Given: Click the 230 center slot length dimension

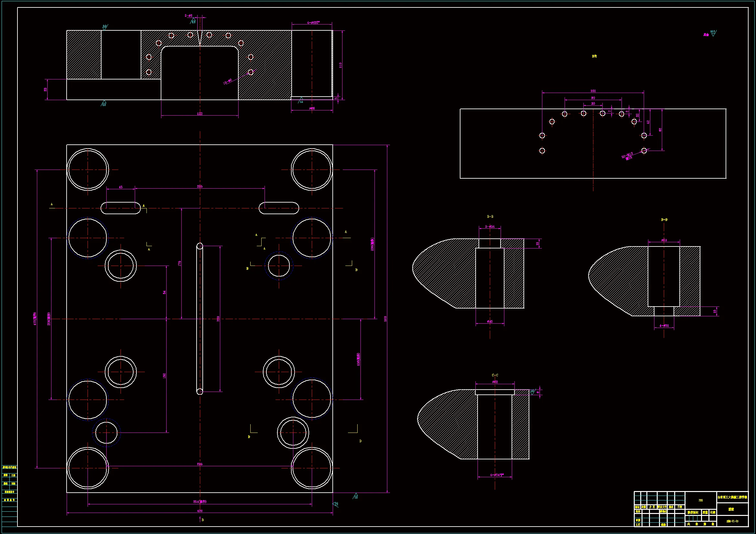Looking at the screenshot, I should click(x=218, y=319).
